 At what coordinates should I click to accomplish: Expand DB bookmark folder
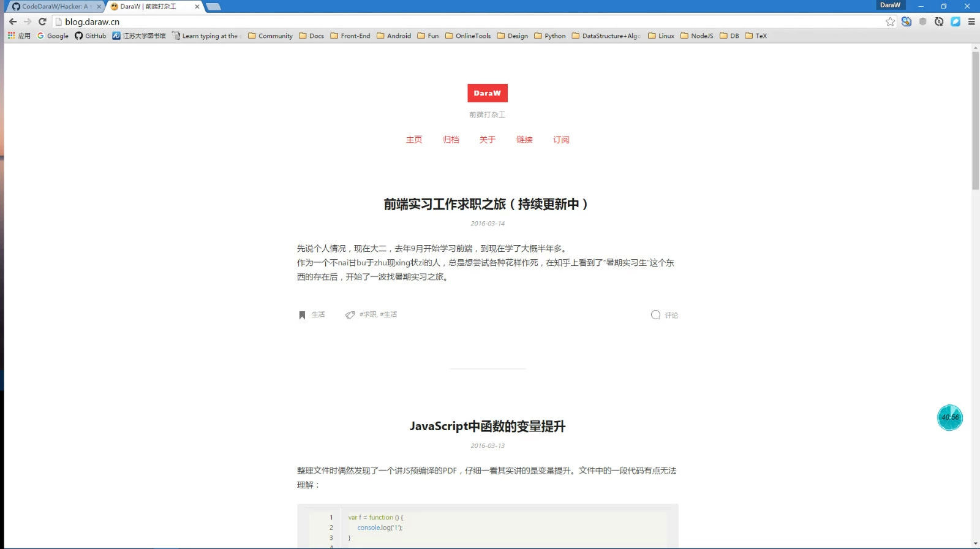click(x=729, y=36)
